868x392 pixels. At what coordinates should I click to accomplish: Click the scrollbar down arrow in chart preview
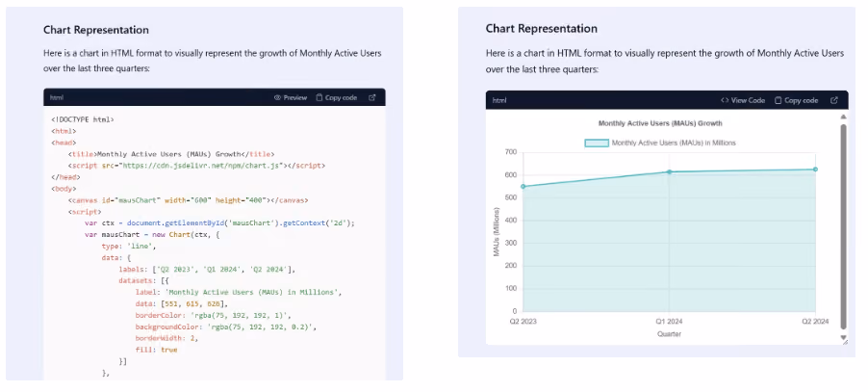pyautogui.click(x=843, y=337)
